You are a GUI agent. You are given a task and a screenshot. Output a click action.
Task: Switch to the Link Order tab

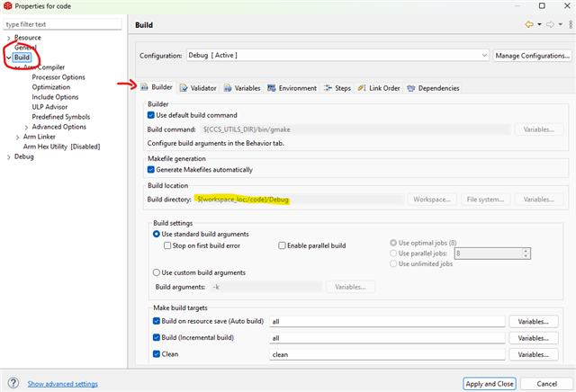tap(379, 88)
